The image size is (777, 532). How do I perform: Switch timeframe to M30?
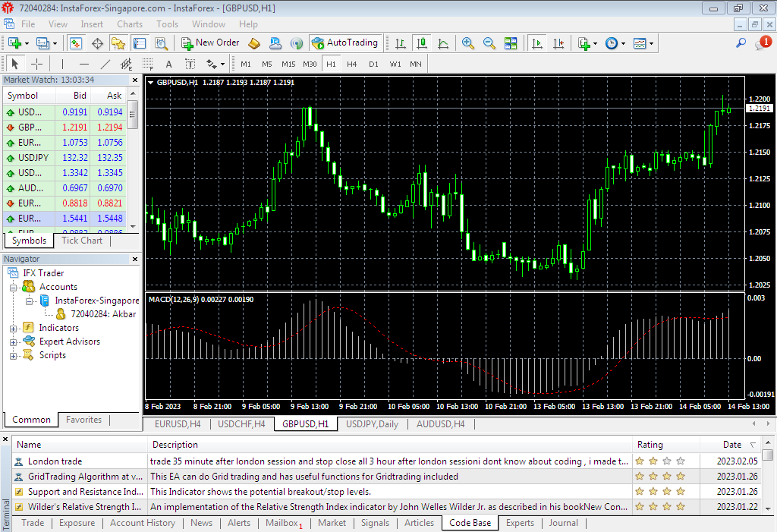pyautogui.click(x=310, y=64)
